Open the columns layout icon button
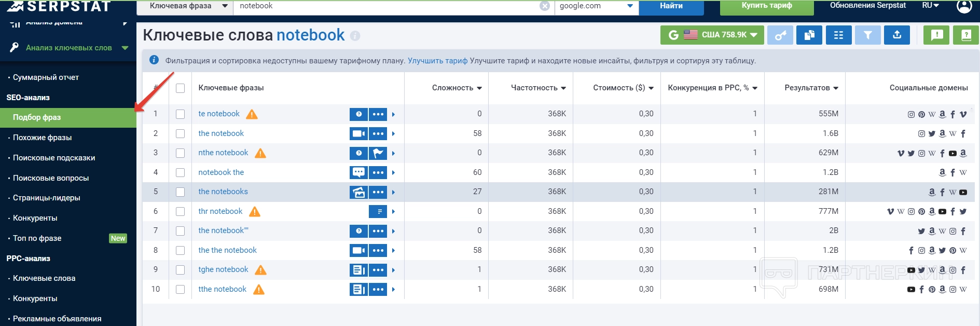980x326 pixels. (838, 35)
